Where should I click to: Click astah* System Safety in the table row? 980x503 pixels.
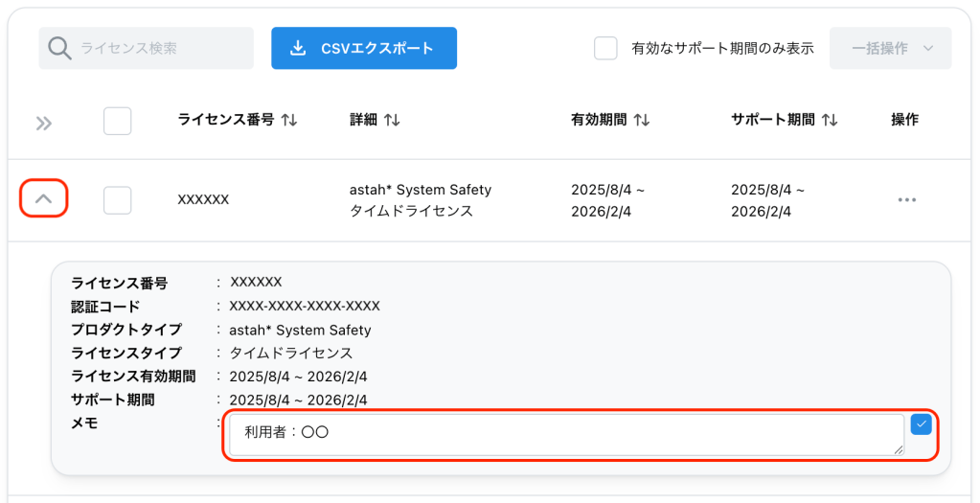click(420, 190)
